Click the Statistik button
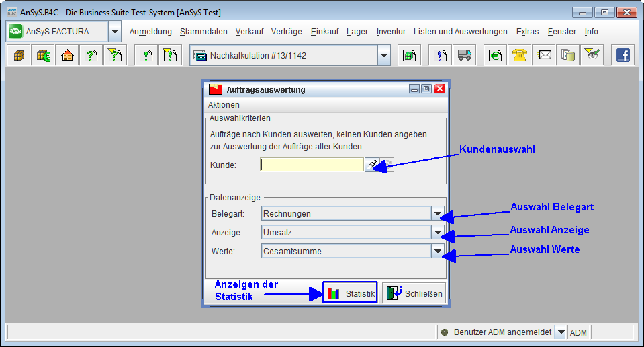Image resolution: width=644 pixels, height=347 pixels. click(350, 293)
